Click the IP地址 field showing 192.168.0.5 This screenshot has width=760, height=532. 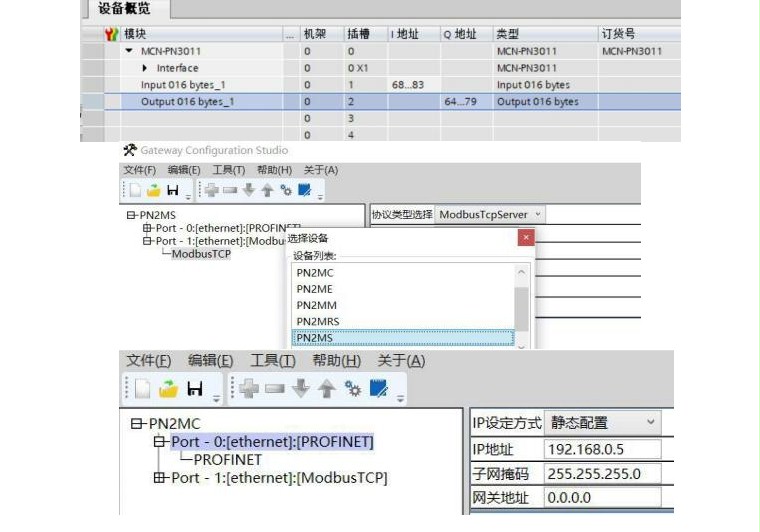[602, 449]
